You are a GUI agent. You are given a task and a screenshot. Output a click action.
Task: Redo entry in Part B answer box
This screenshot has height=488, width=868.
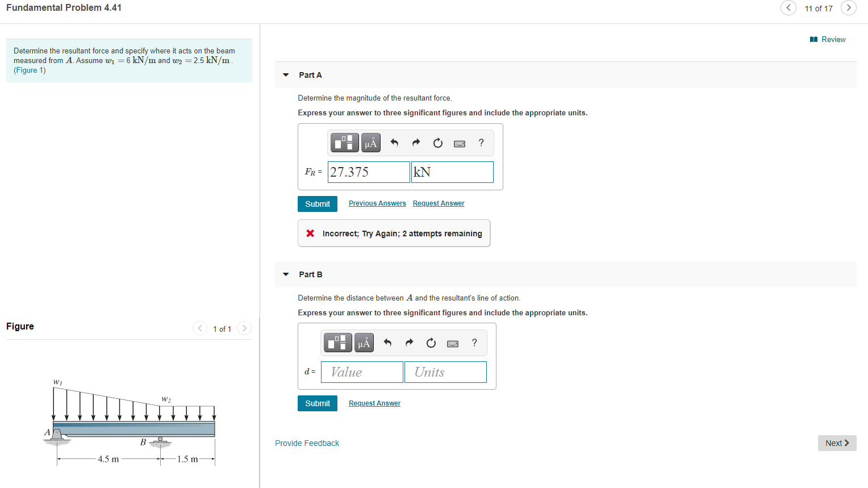coord(409,343)
